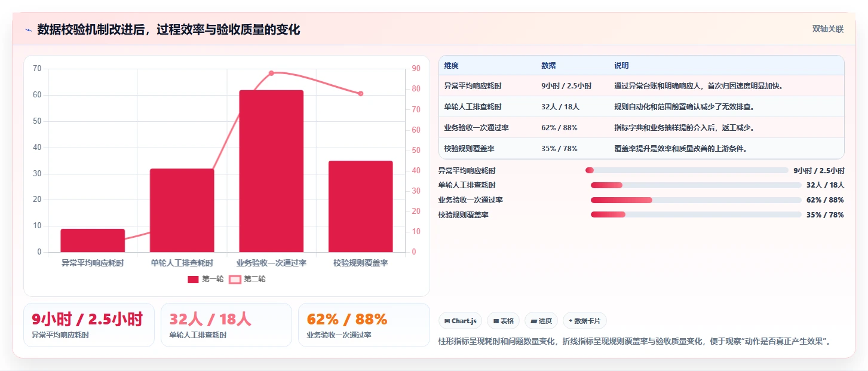Click the 单轮人工排查耗时 progress bar
Viewport: 868px width, 371px height.
(x=696, y=185)
